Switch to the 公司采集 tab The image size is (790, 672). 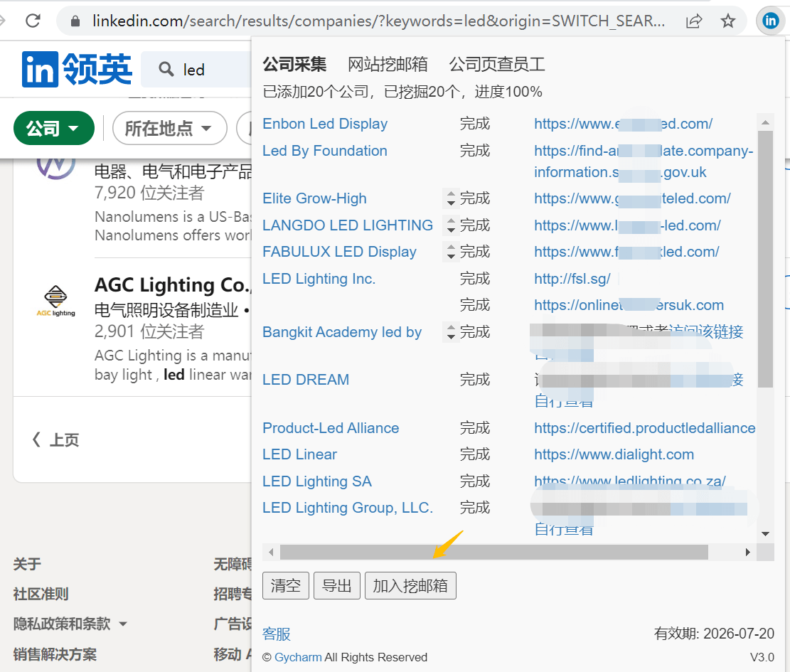coord(294,65)
